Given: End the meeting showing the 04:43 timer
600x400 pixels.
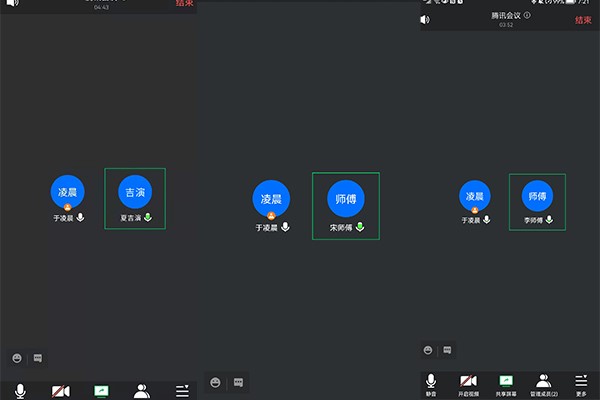Looking at the screenshot, I should pos(185,4).
